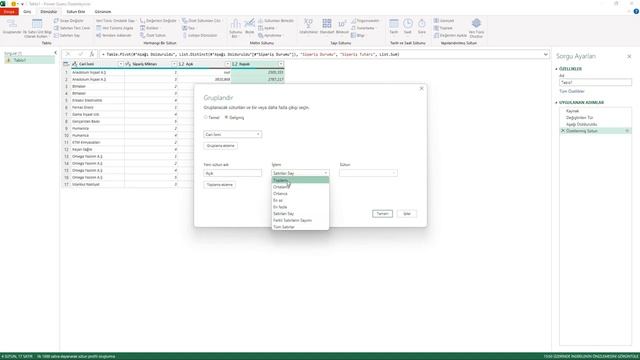Switch to the Görünüm ribbon tab
Screen dimensions: 640x360
tap(103, 12)
